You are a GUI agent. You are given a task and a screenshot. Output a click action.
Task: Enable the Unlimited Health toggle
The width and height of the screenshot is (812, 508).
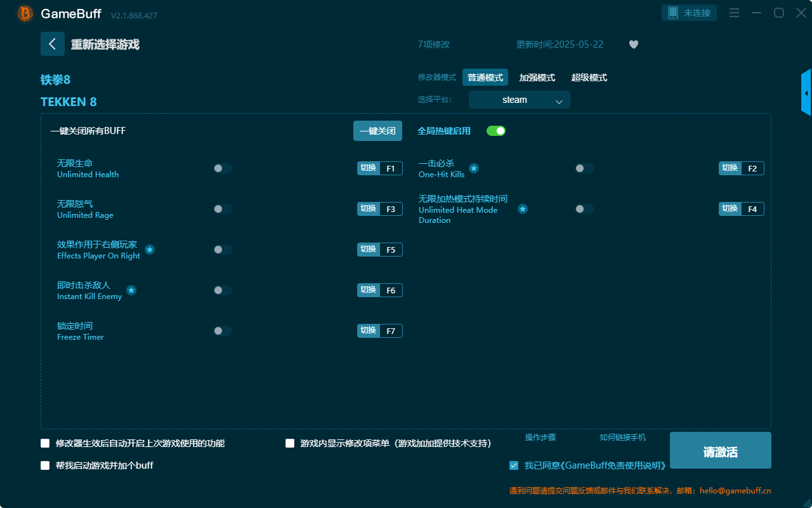click(x=223, y=168)
